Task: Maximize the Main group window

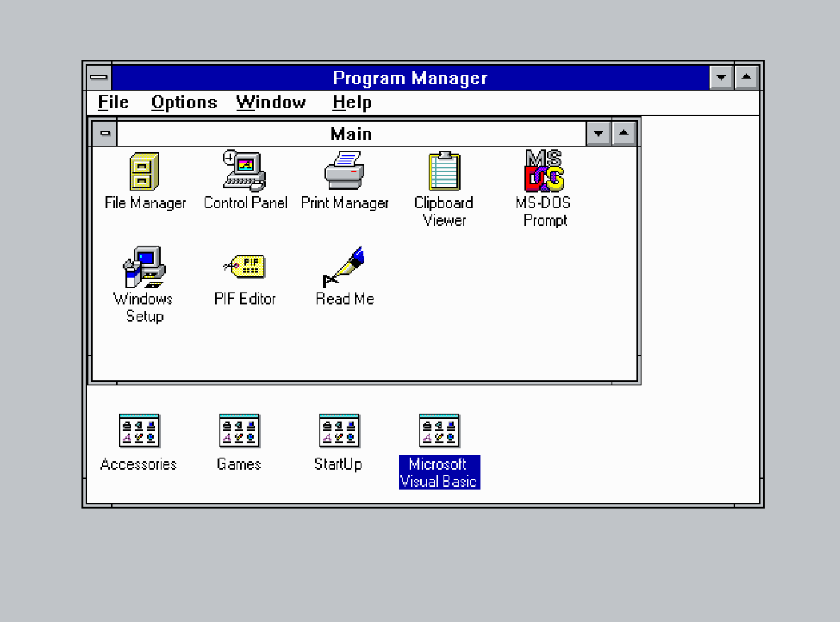Action: pyautogui.click(x=623, y=134)
